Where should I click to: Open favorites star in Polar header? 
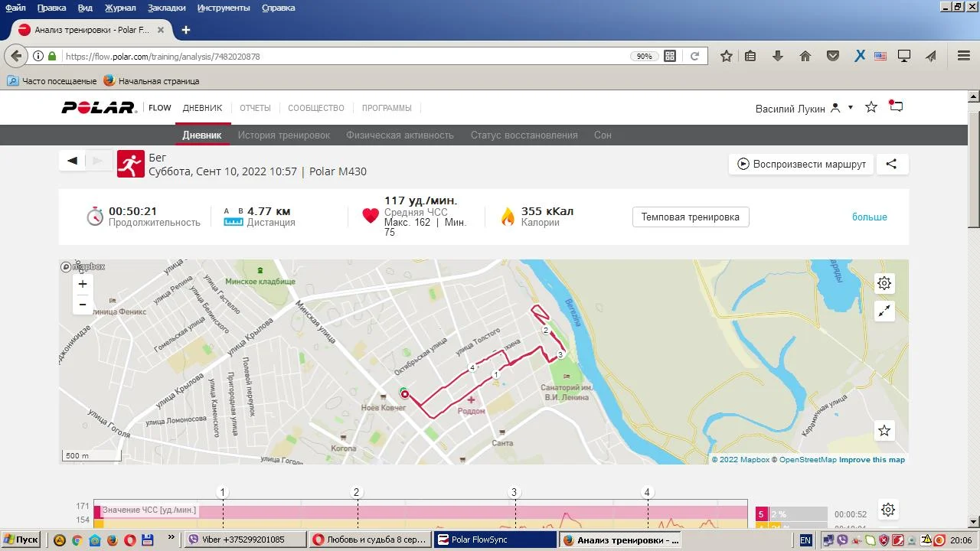[x=871, y=108]
